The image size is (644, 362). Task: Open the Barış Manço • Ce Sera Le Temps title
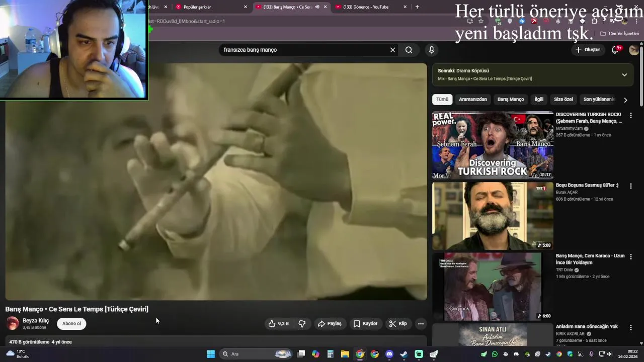click(x=77, y=309)
